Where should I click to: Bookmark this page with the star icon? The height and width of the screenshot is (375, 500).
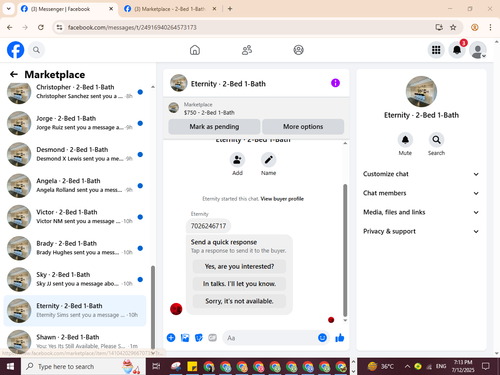453,27
